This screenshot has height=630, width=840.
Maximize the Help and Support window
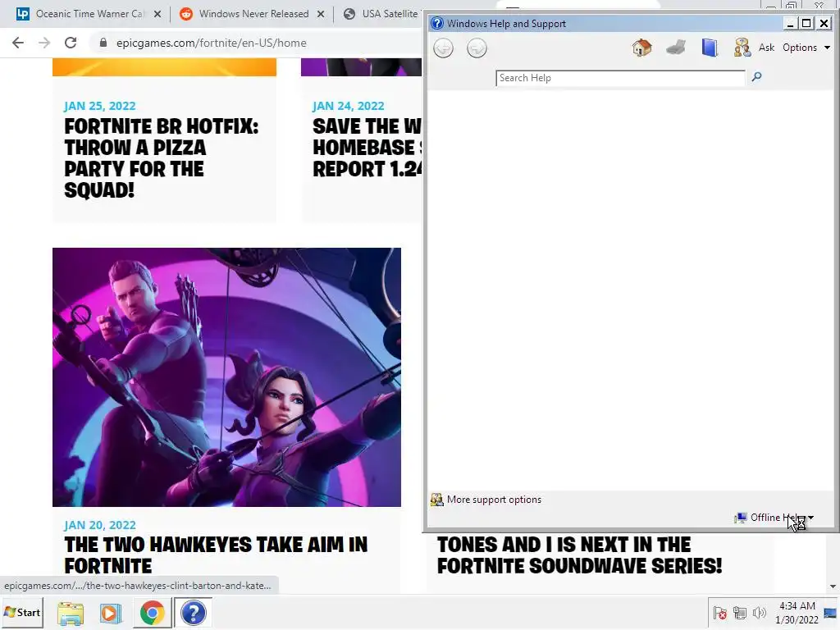(x=806, y=24)
